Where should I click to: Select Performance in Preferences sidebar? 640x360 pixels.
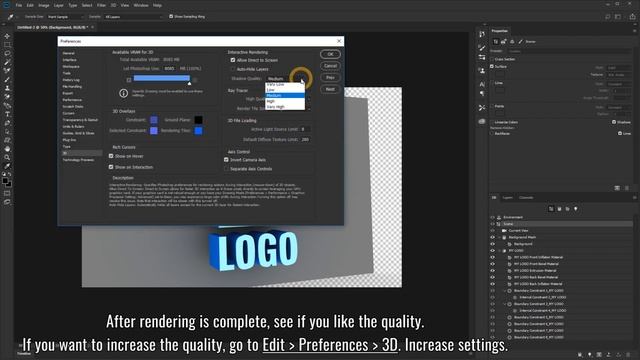72,100
